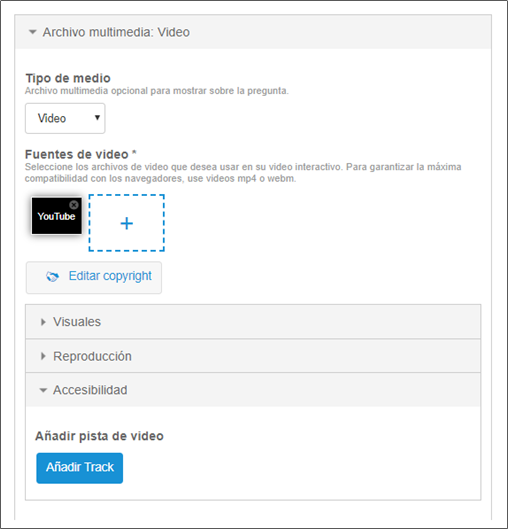Click the handshake copyright icon
This screenshot has height=529, width=508.
click(x=52, y=277)
